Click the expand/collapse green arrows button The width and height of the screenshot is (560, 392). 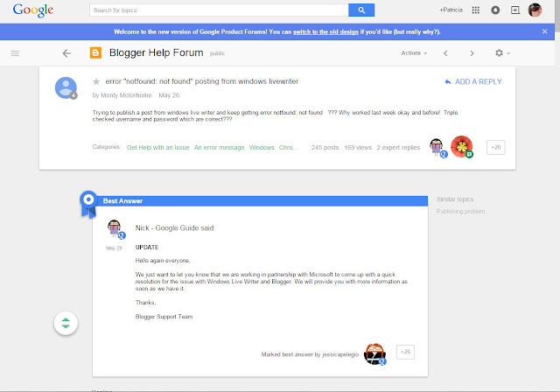(66, 323)
